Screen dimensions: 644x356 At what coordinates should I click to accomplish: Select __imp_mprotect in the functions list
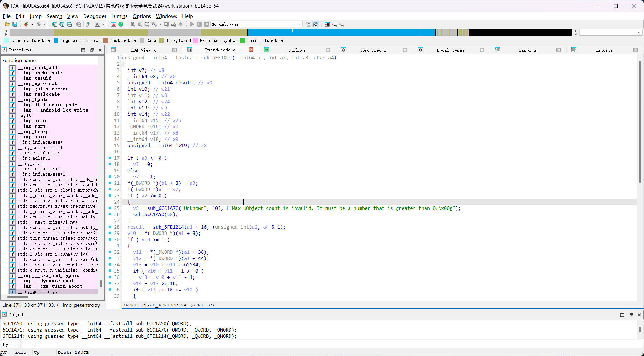pyautogui.click(x=37, y=83)
